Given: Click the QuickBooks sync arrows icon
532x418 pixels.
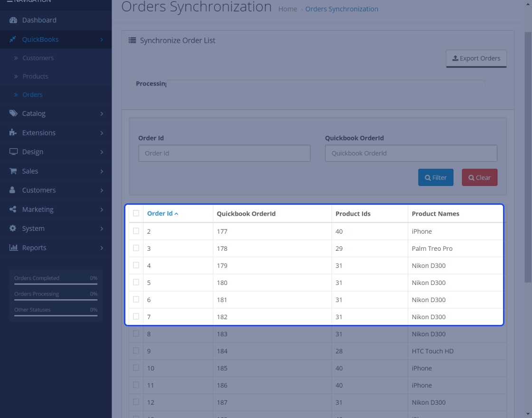Looking at the screenshot, I should click(x=13, y=39).
